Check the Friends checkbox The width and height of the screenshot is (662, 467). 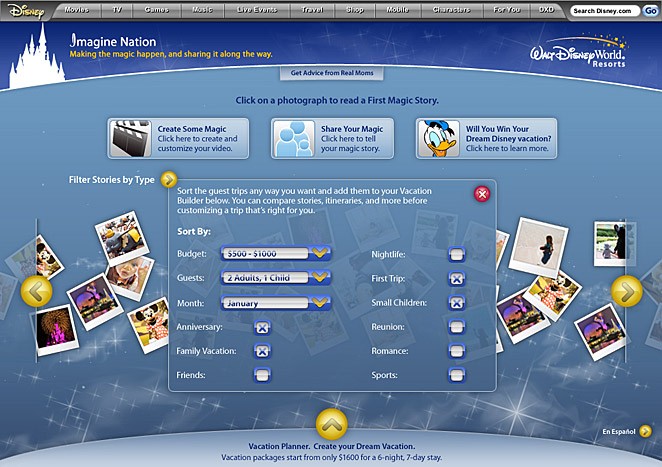pos(262,375)
